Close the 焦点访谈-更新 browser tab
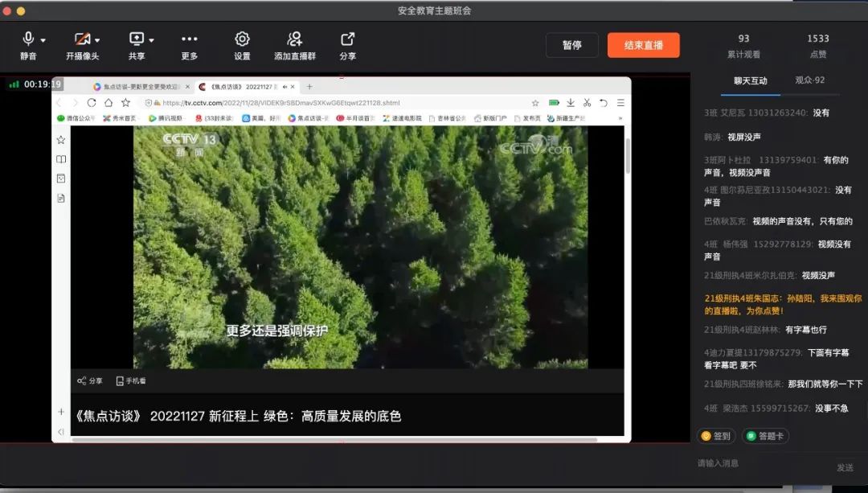 pyautogui.click(x=187, y=87)
